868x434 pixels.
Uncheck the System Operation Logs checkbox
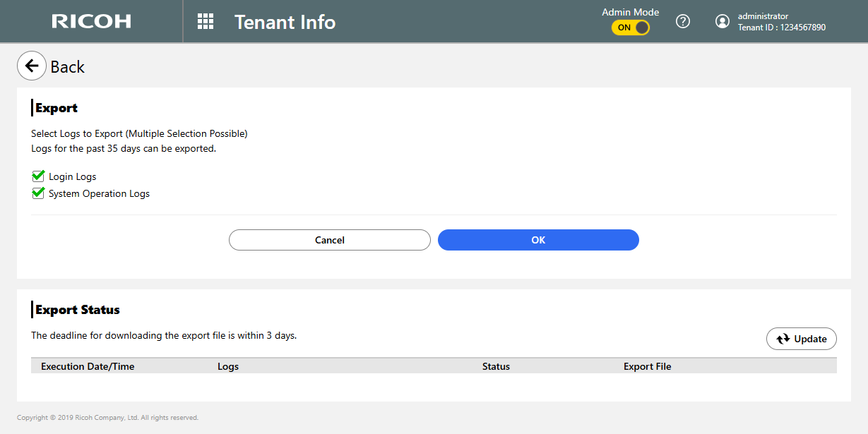tap(38, 193)
